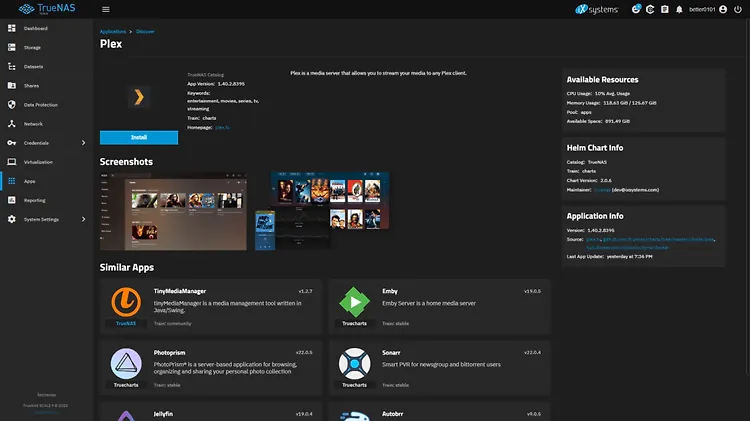Screen dimensions: 750x421
Task: Click the Datasets sidebar icon
Action: coord(11,66)
